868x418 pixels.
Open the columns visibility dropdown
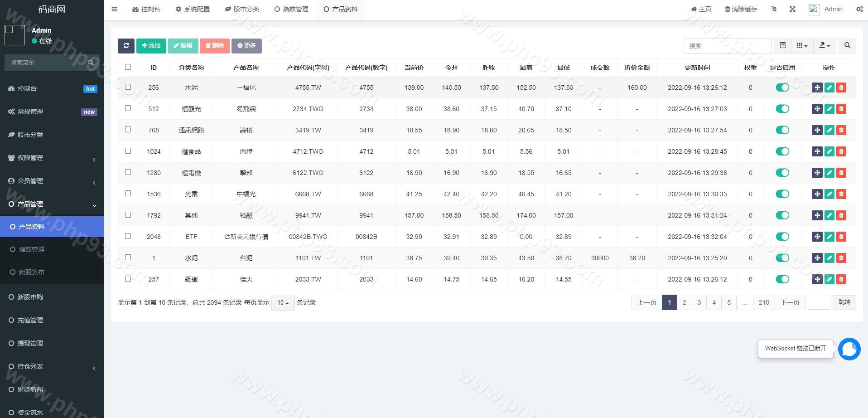pyautogui.click(x=801, y=46)
